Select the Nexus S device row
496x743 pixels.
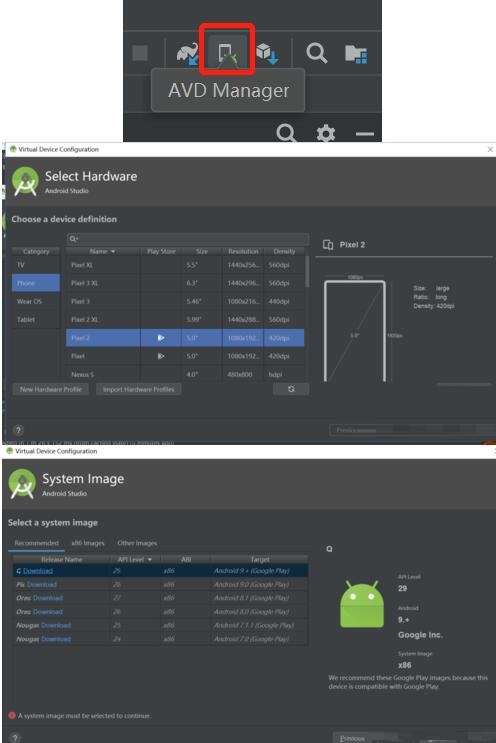pyautogui.click(x=185, y=374)
